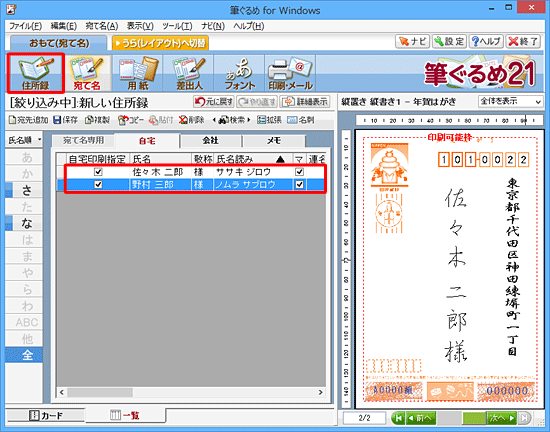Open the 全体を表示 zoom dropdown
Viewport: 550px width, 432px height.
(510, 102)
